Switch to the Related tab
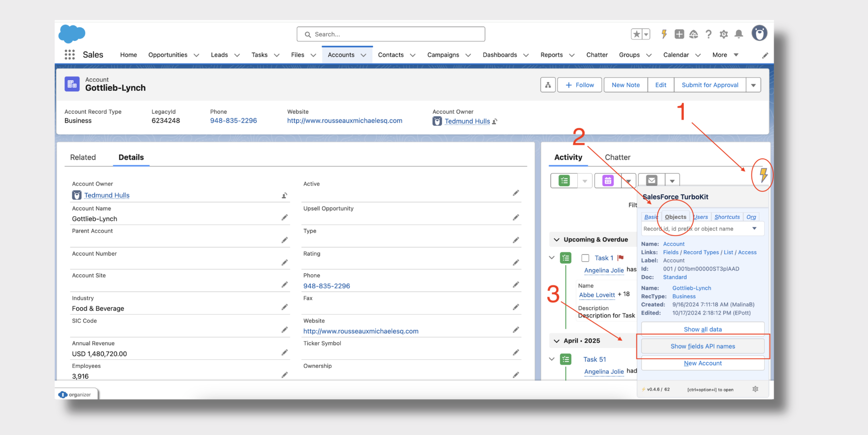The width and height of the screenshot is (868, 435). [83, 157]
